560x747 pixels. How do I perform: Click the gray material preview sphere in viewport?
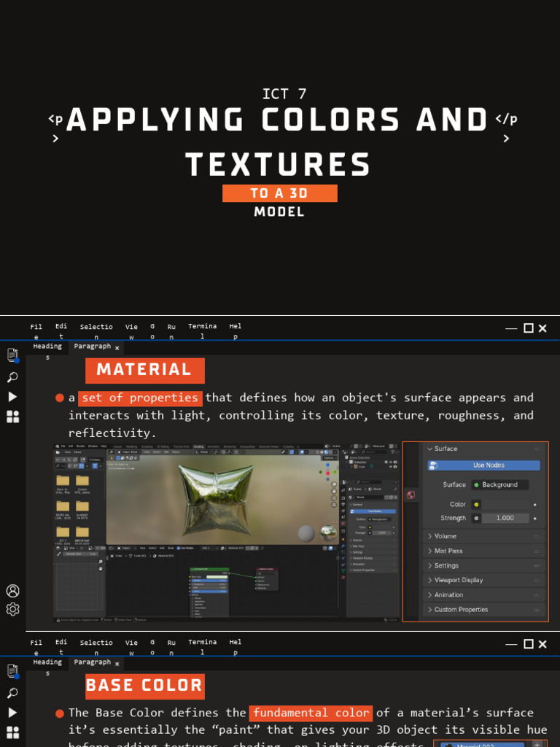pyautogui.click(x=306, y=534)
